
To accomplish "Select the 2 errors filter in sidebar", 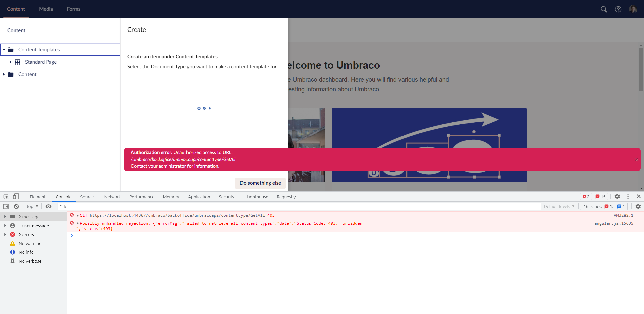I will pos(34,235).
